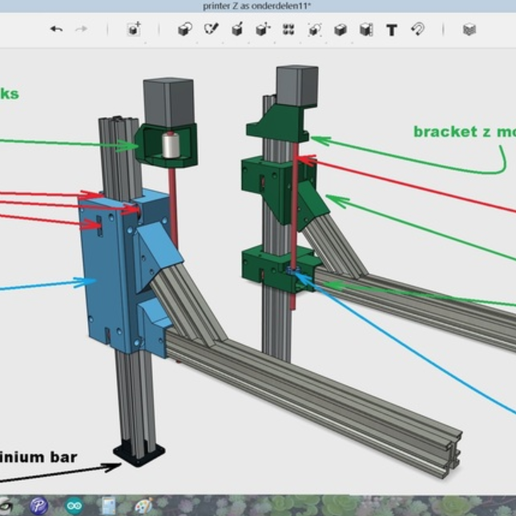Image resolution: width=516 pixels, height=516 pixels.
Task: Select the gray stepper motor on right column
Action: click(x=297, y=86)
